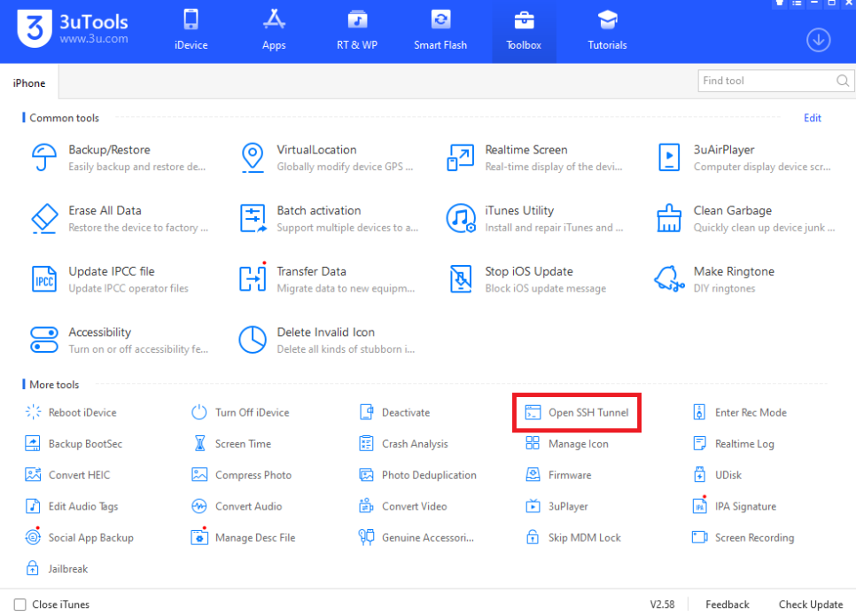Open the Convert HEIC tool
Viewport: 856px width, 616px height.
point(67,474)
